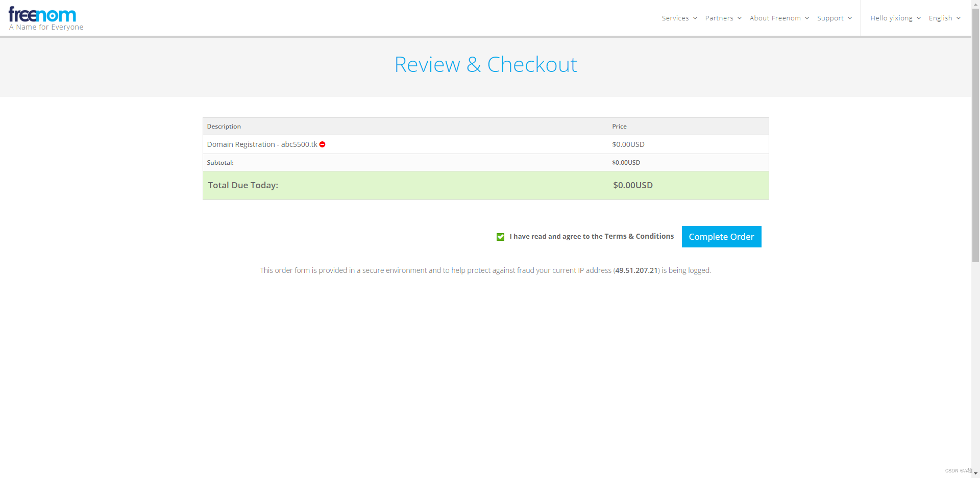Image resolution: width=980 pixels, height=478 pixels.
Task: Open the Partners menu
Action: coord(723,18)
